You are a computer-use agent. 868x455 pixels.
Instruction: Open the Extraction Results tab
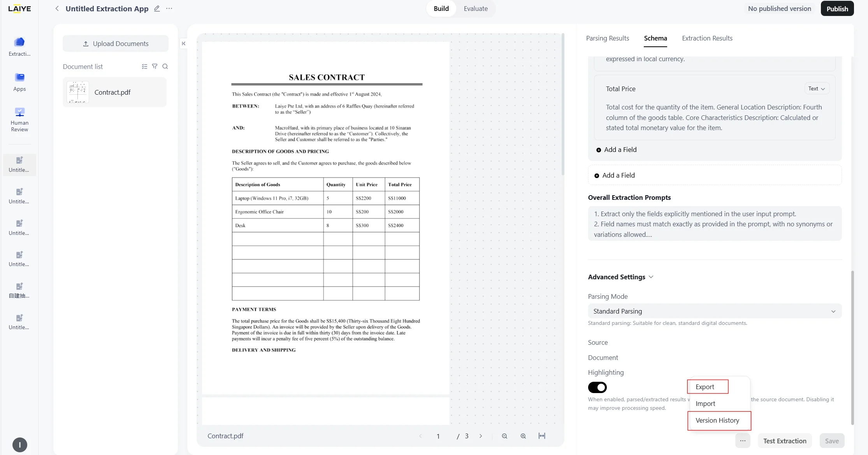point(707,38)
